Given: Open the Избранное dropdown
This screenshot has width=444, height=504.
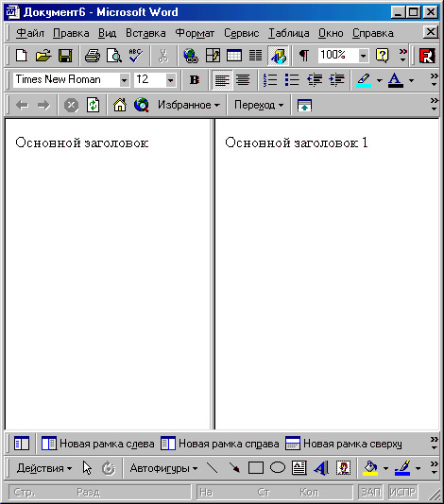Looking at the screenshot, I should pyautogui.click(x=189, y=105).
